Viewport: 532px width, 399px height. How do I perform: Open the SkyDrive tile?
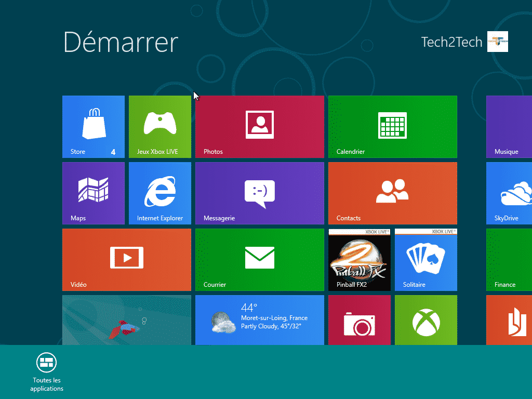click(x=509, y=193)
